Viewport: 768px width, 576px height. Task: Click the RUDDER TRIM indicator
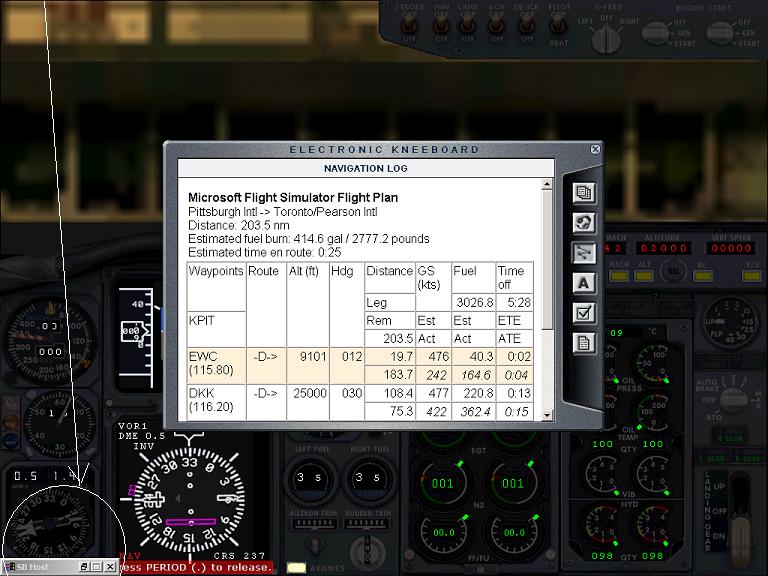[367, 524]
